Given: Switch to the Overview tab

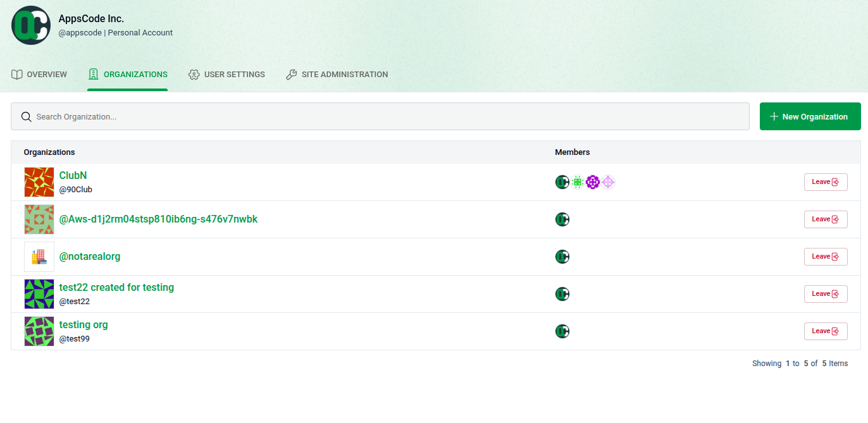Looking at the screenshot, I should pyautogui.click(x=39, y=74).
